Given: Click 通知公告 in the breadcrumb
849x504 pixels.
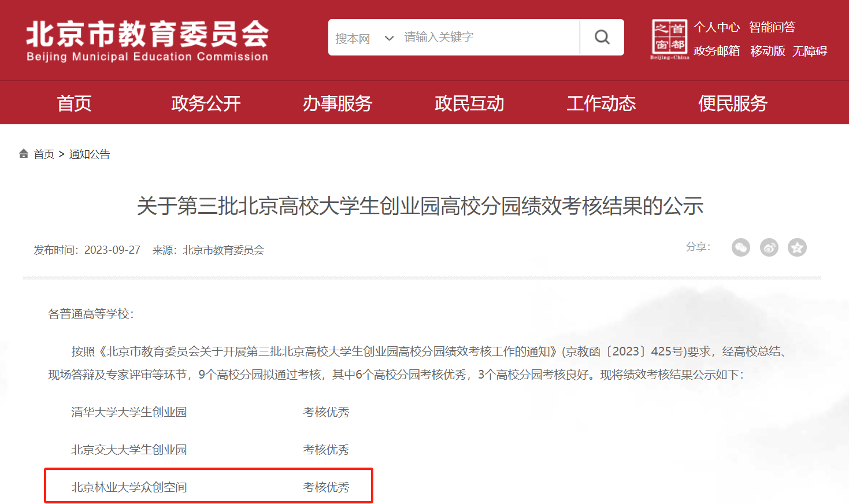Looking at the screenshot, I should 90,154.
